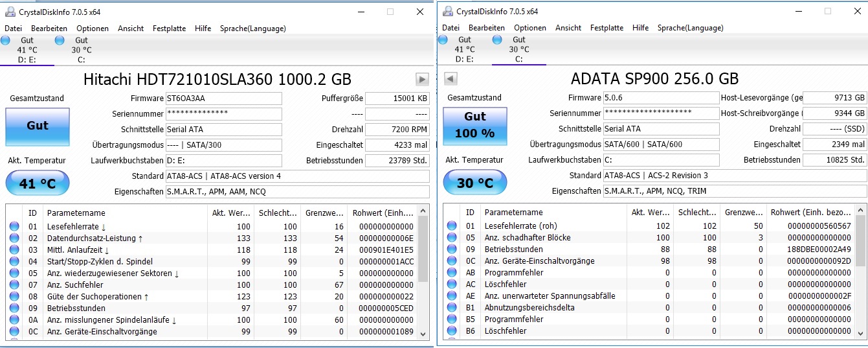Open the Hilfe menu in left window
Viewport: 868px width, 348px height.
tap(203, 29)
